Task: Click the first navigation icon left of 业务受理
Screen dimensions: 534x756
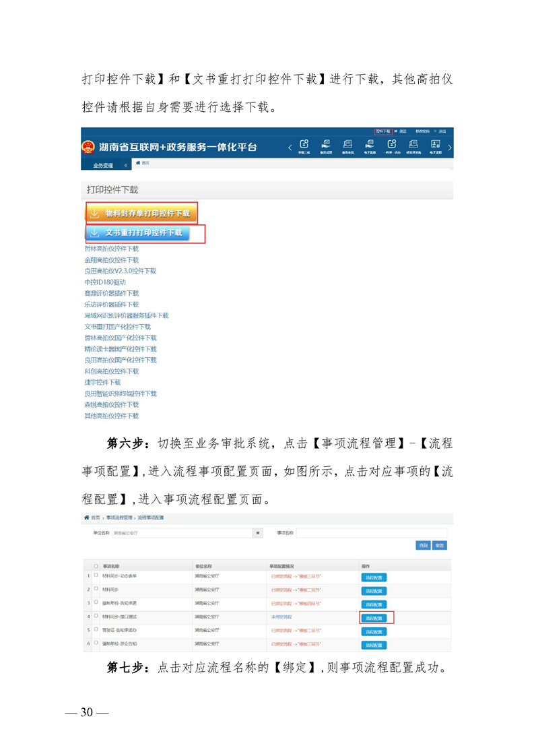Action: 304,146
